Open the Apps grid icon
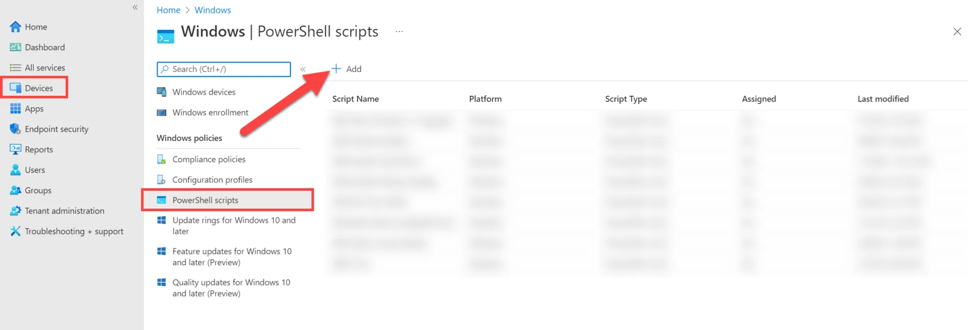 click(x=15, y=108)
